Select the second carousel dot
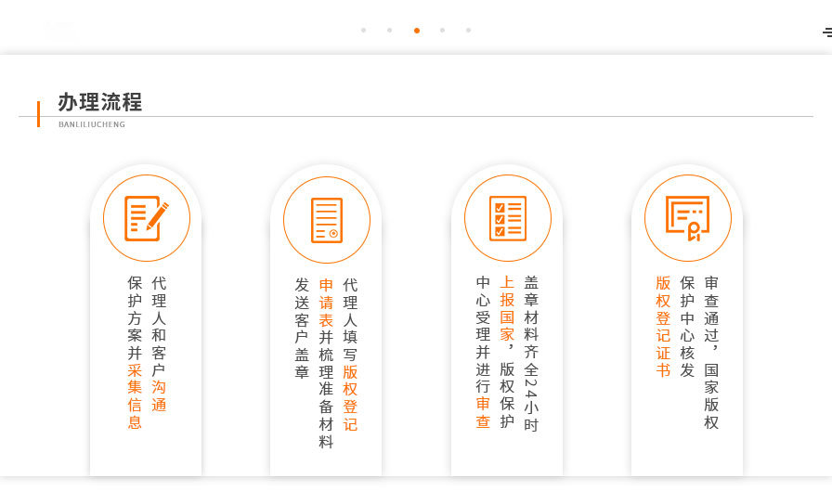 (x=389, y=31)
